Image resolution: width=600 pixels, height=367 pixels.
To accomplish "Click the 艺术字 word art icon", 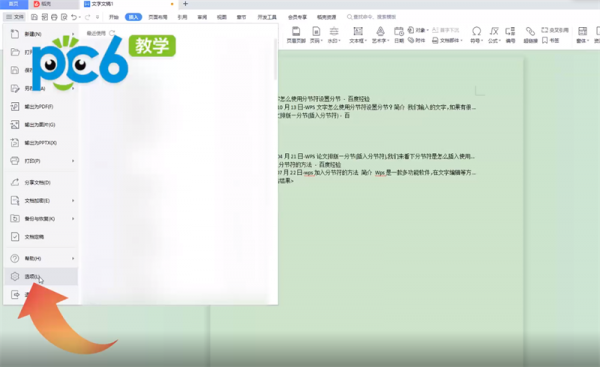I will tap(380, 34).
